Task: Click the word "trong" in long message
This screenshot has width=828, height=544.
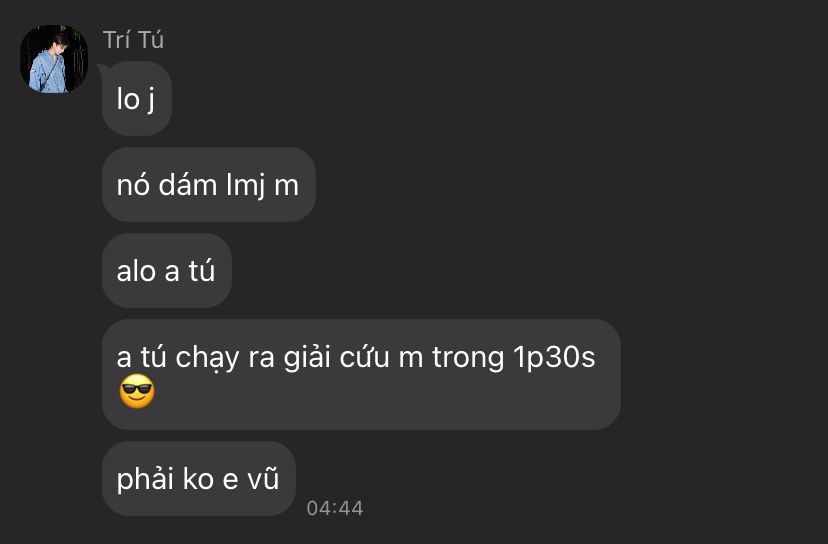Action: (468, 359)
